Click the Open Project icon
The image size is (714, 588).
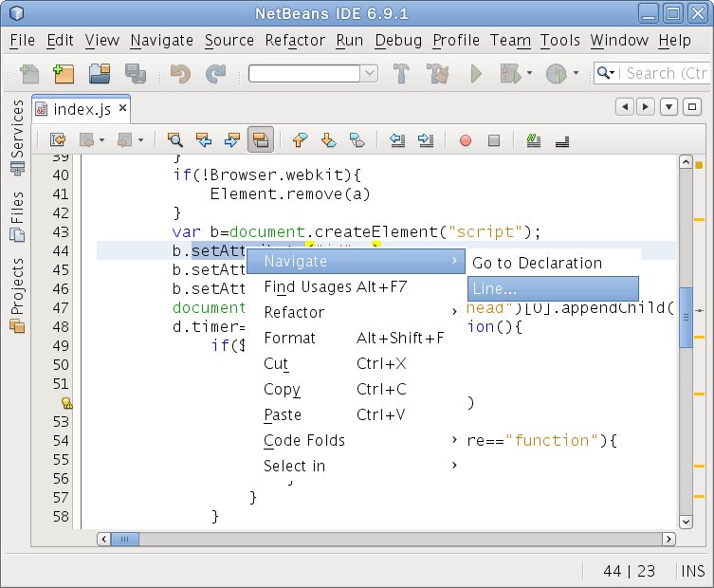(x=100, y=74)
